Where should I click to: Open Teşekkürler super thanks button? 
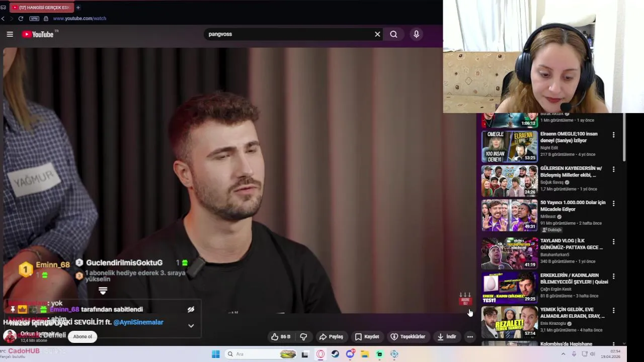408,337
